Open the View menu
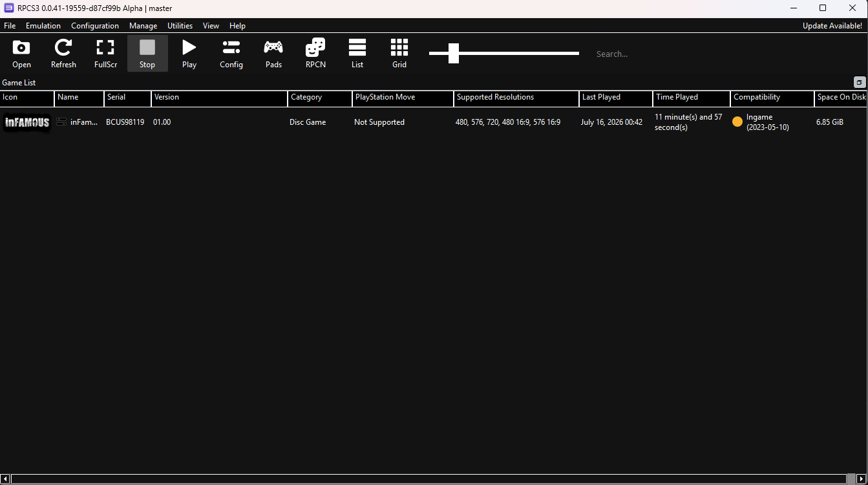868x485 pixels. [x=211, y=26]
